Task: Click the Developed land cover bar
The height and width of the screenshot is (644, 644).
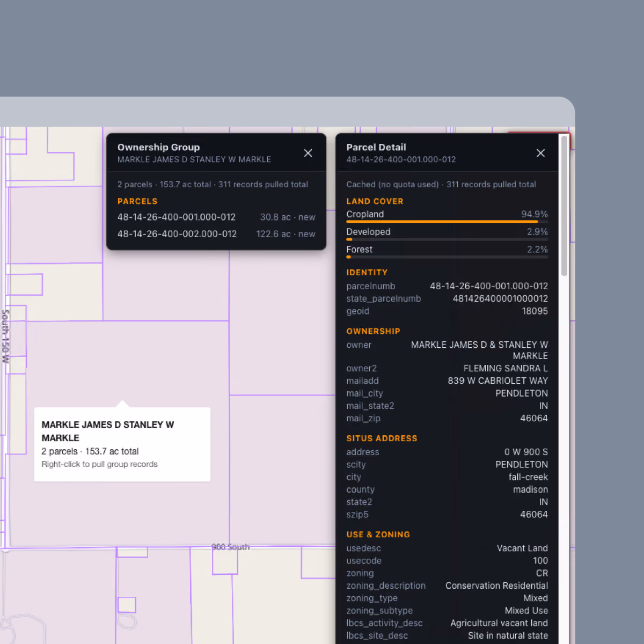Action: click(447, 239)
